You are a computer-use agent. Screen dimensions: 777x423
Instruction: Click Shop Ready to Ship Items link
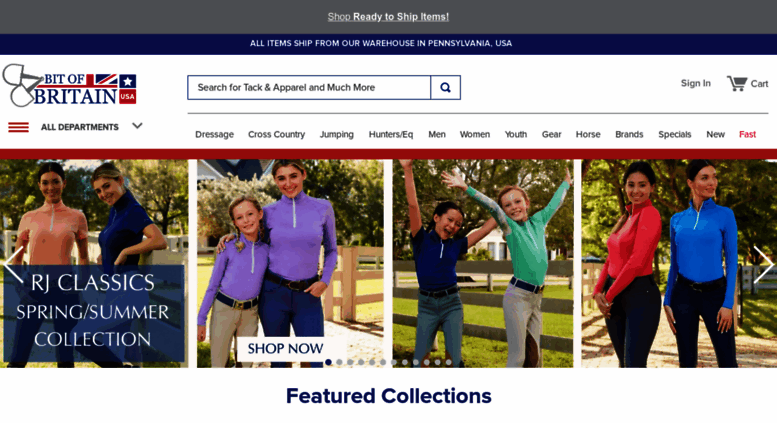tap(388, 16)
